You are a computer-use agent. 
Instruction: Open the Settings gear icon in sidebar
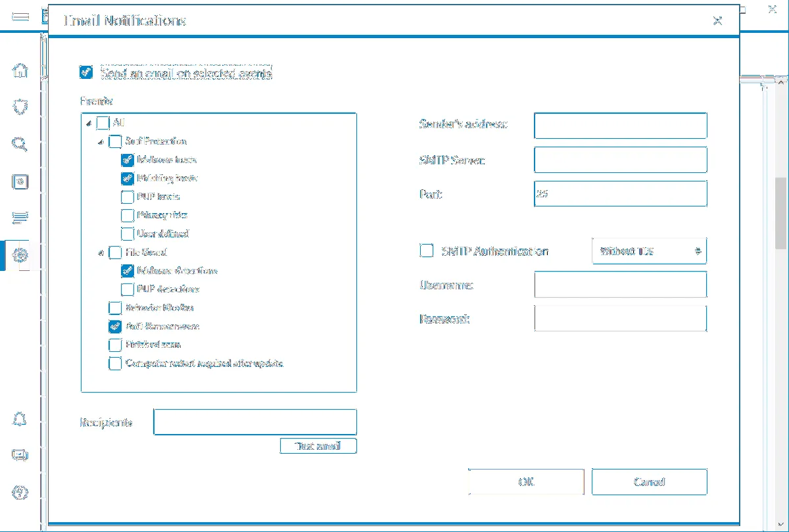(20, 255)
